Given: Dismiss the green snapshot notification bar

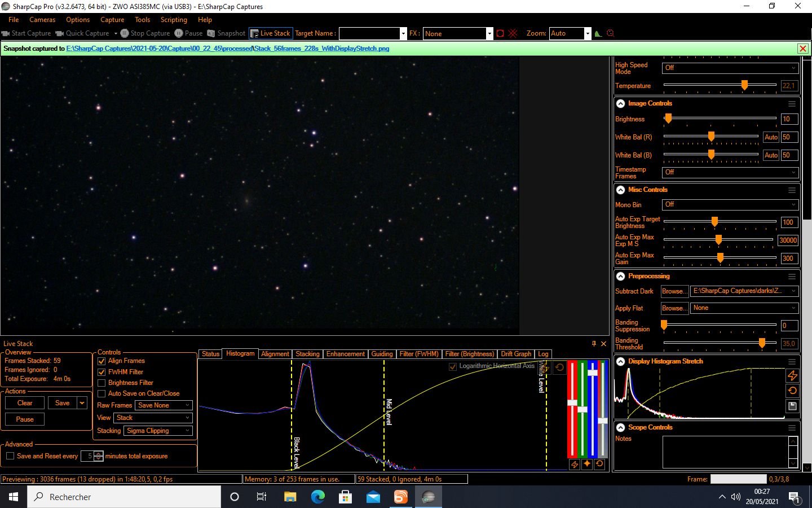Looking at the screenshot, I should tap(803, 49).
